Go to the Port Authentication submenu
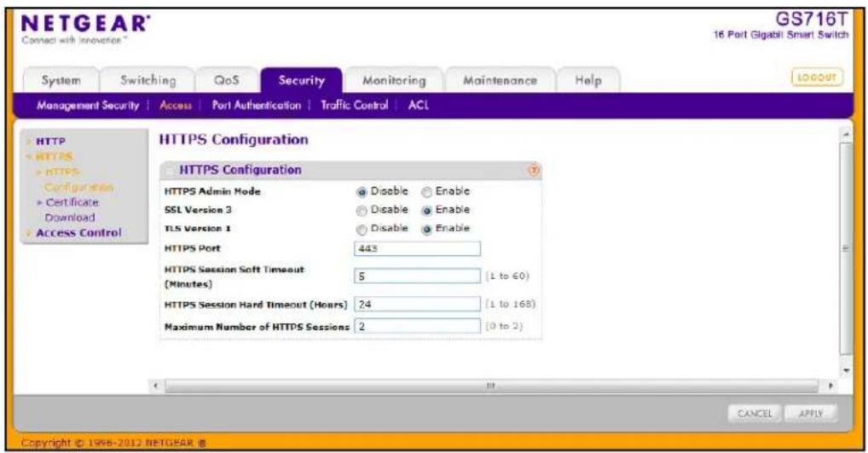 (257, 105)
